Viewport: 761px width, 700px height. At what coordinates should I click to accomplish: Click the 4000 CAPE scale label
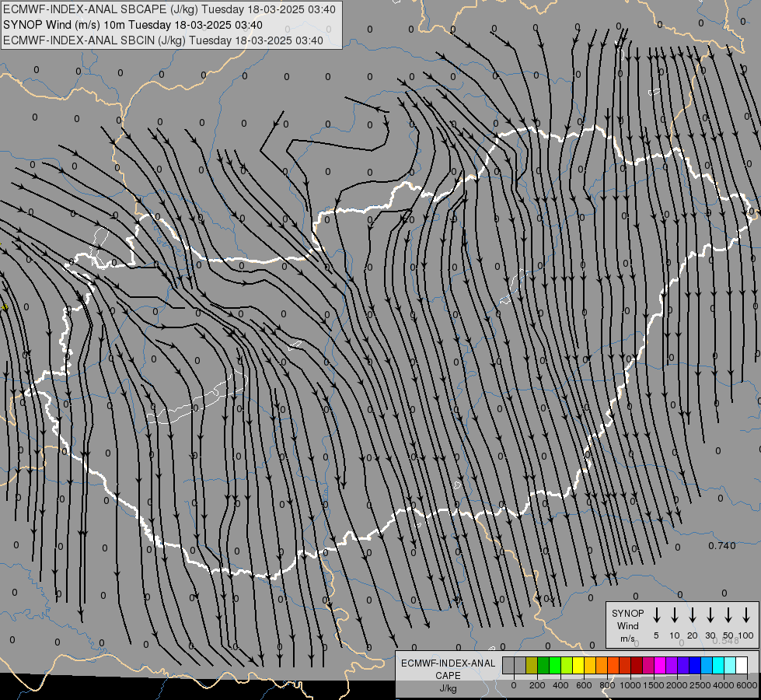724,685
